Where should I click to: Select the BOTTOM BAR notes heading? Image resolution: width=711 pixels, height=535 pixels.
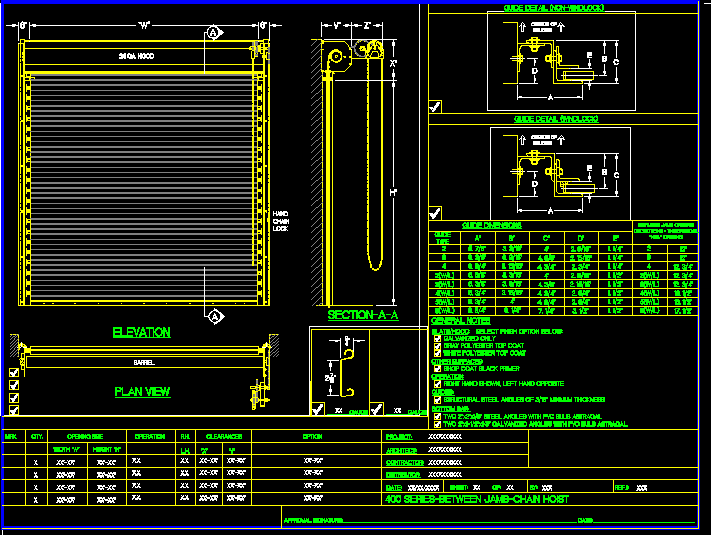[x=451, y=409]
